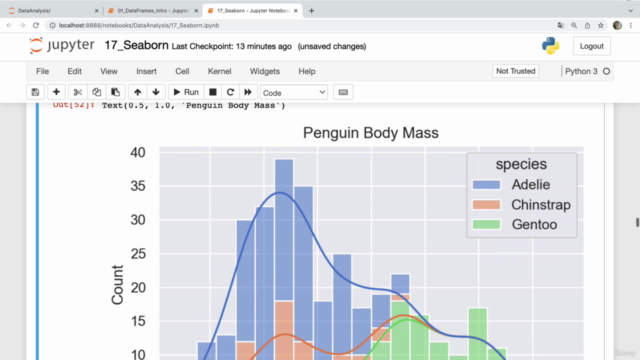The width and height of the screenshot is (640, 360).
Task: Close the DataAnalysis/ tab
Action: click(x=96, y=11)
